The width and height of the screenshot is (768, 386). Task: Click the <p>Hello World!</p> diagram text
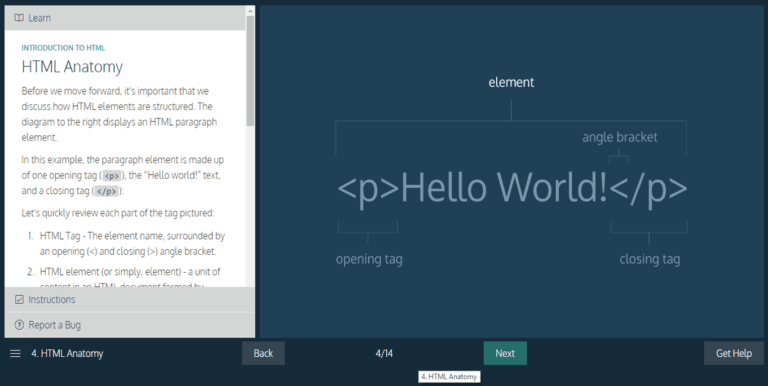click(512, 188)
